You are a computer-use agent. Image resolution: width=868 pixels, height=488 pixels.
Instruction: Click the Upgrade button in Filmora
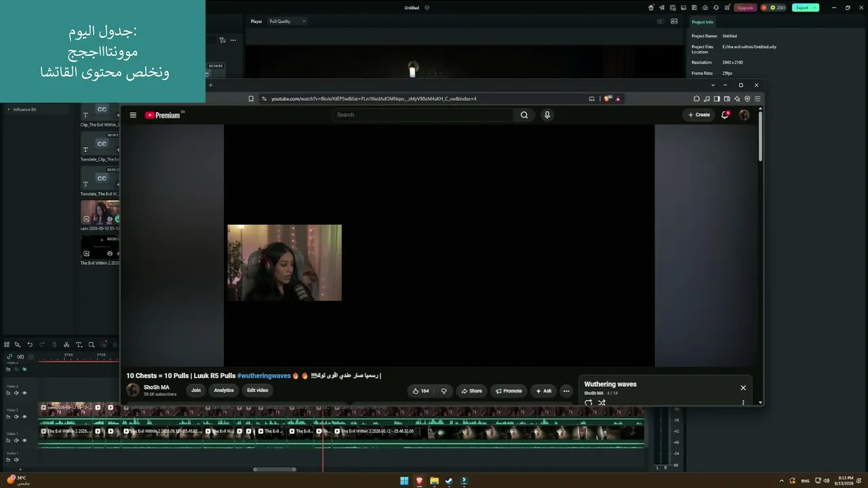click(x=745, y=7)
